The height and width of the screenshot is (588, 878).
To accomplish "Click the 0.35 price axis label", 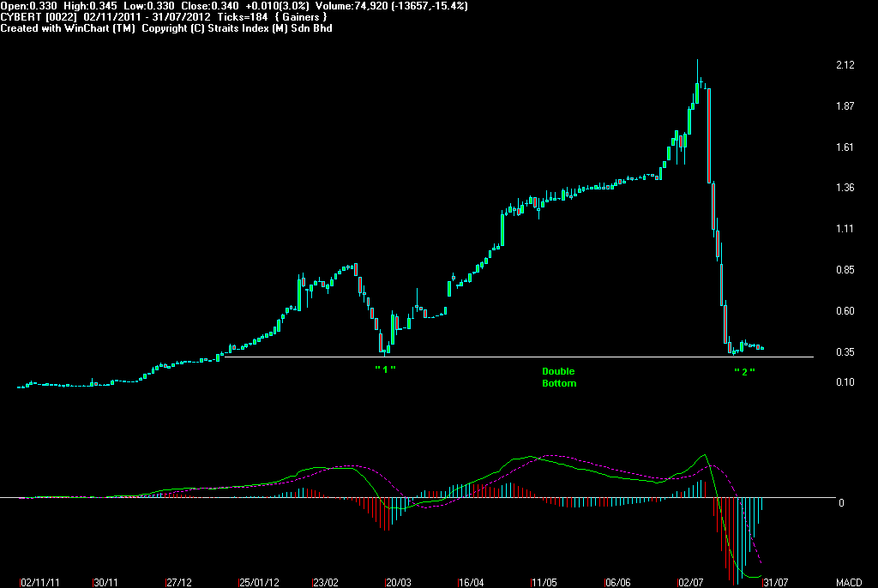I will pyautogui.click(x=845, y=352).
